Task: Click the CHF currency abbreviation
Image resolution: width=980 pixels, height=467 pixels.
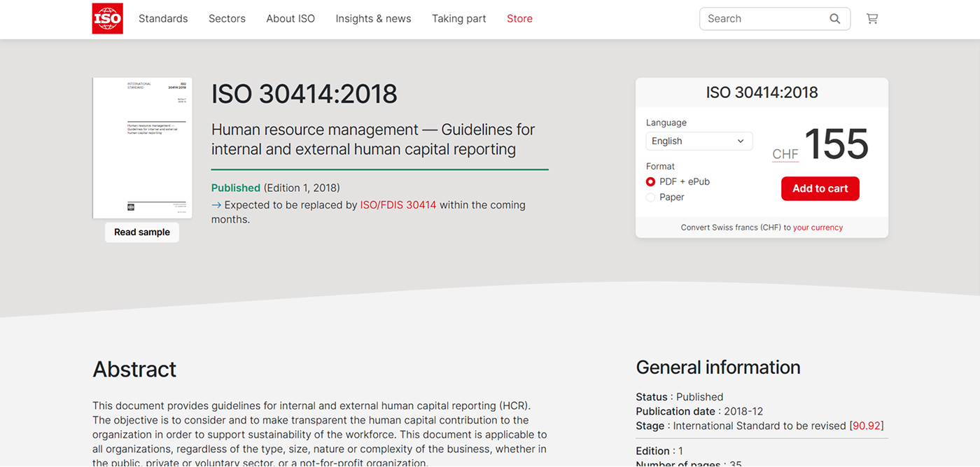Action: (785, 154)
